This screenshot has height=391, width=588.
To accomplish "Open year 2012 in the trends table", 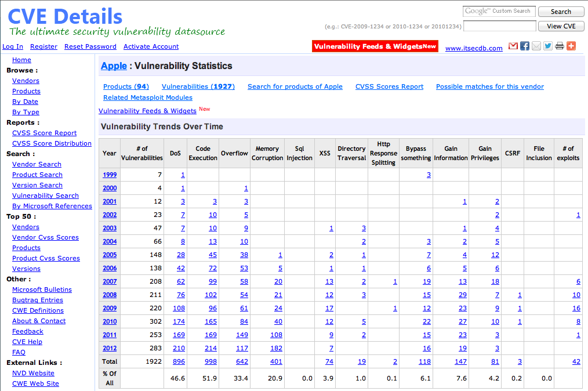I will coord(110,348).
